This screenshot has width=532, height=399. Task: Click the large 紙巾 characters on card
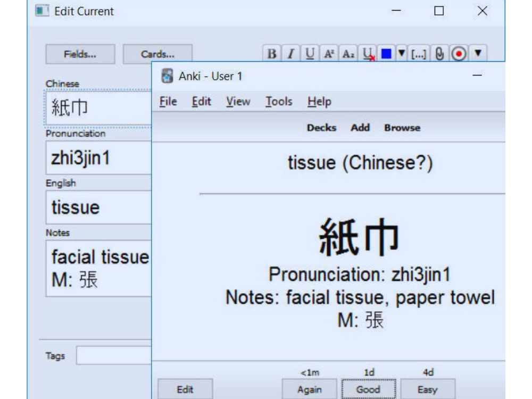click(359, 237)
